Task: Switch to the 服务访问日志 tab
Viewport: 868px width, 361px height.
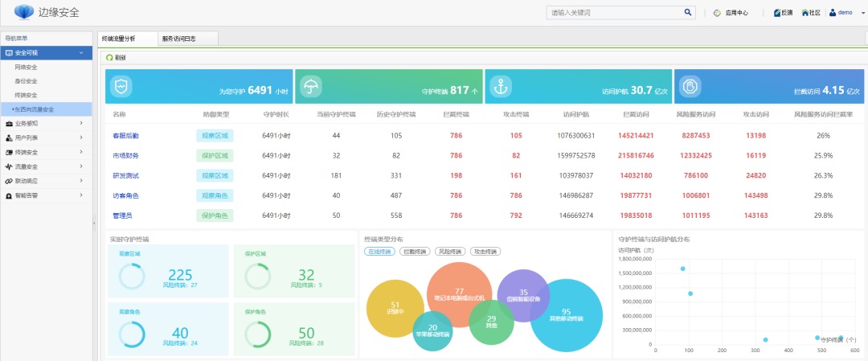Action: [178, 38]
